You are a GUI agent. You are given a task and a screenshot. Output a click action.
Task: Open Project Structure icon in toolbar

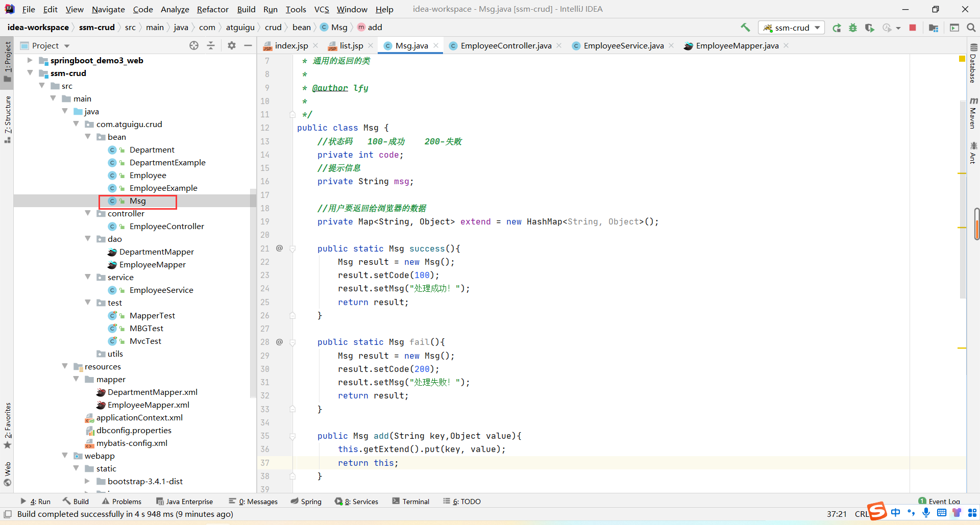(934, 28)
